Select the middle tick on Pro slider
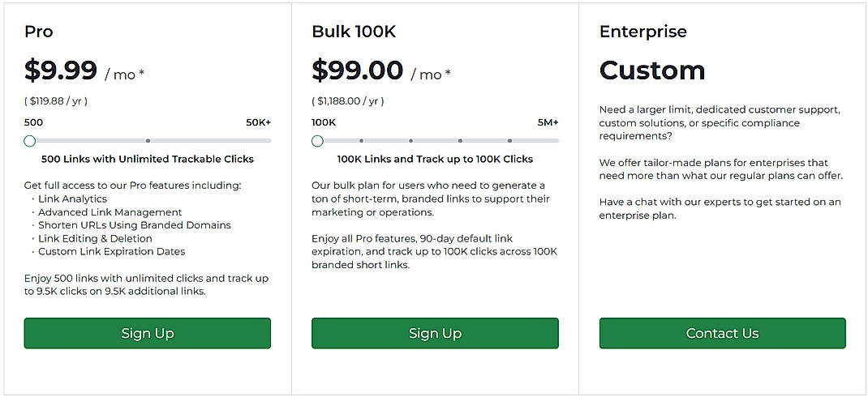The height and width of the screenshot is (397, 868). click(148, 141)
